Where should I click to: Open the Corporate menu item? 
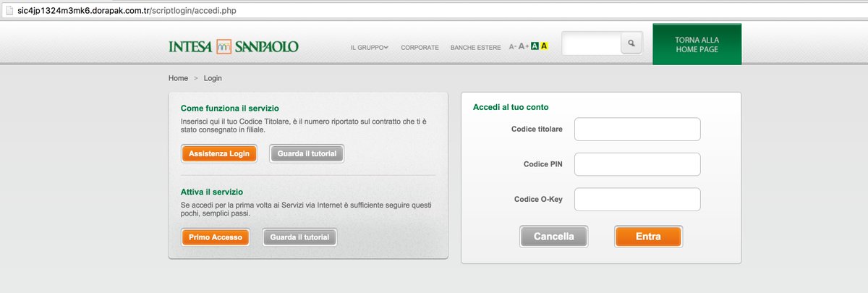420,47
